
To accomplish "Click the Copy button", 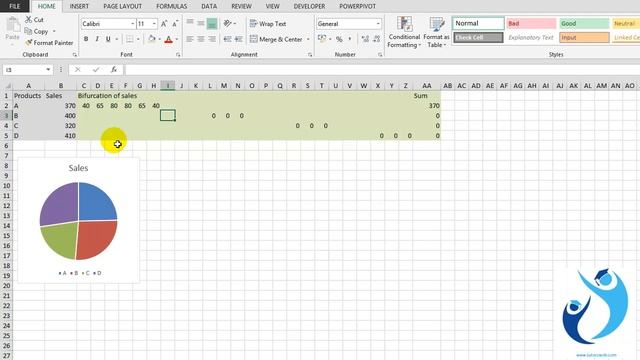I will [x=36, y=31].
